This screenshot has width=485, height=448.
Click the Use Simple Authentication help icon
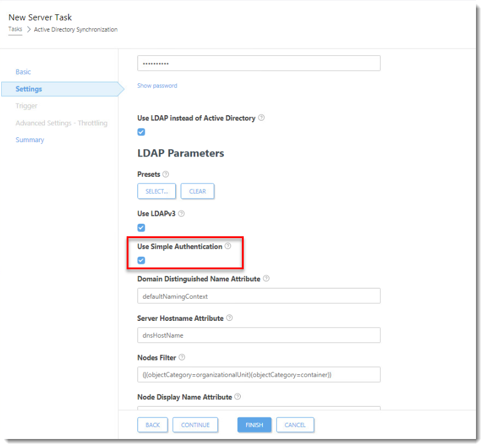pos(227,245)
